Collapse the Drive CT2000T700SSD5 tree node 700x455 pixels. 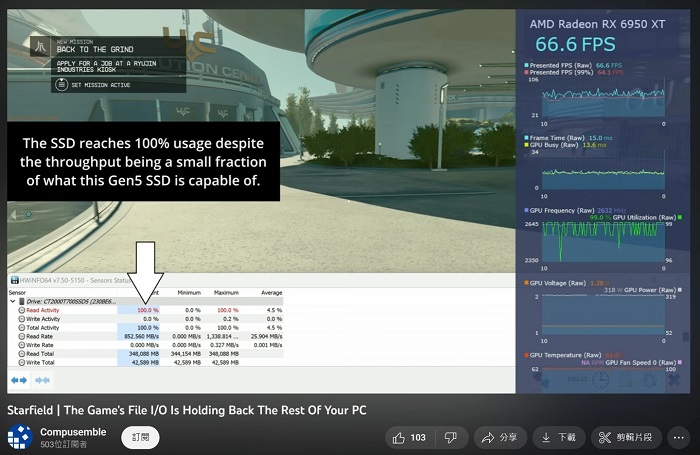[12, 301]
